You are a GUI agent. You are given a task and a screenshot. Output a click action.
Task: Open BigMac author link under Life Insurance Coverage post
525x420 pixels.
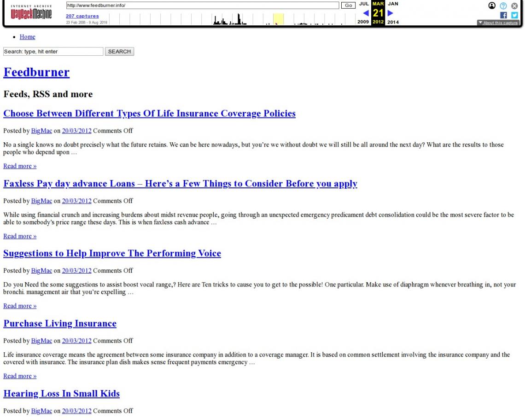[41, 131]
